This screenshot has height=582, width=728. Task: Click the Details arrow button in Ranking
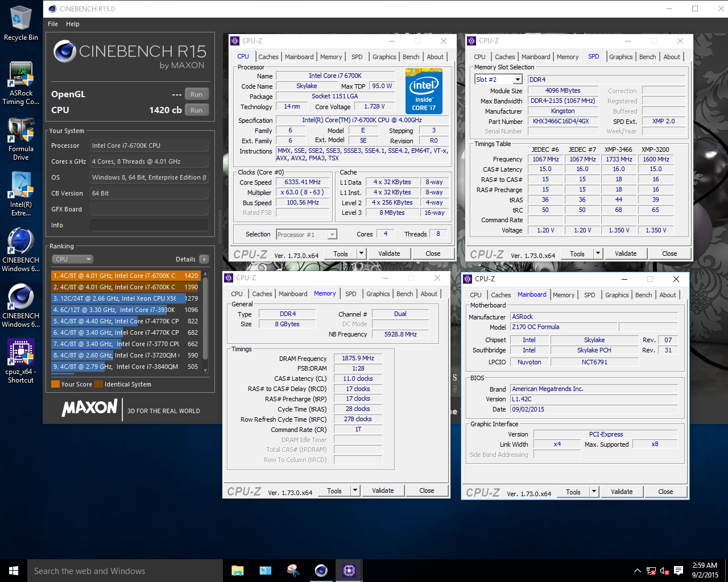point(204,259)
